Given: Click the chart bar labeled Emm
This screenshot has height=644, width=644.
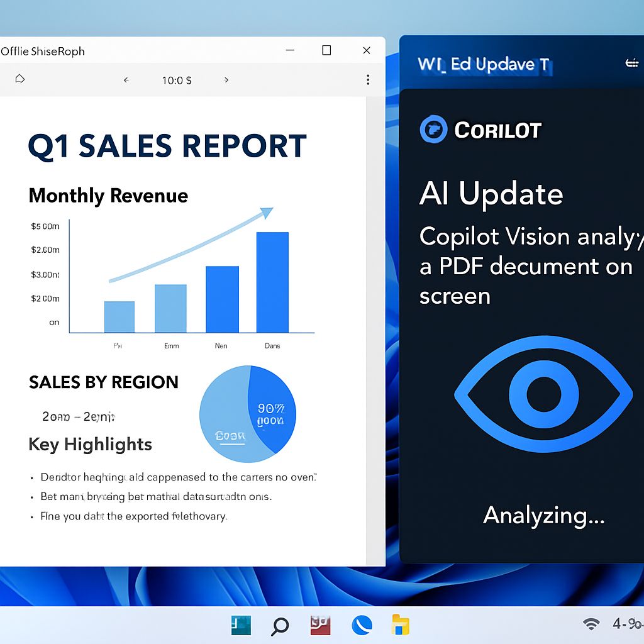Looking at the screenshot, I should [170, 308].
